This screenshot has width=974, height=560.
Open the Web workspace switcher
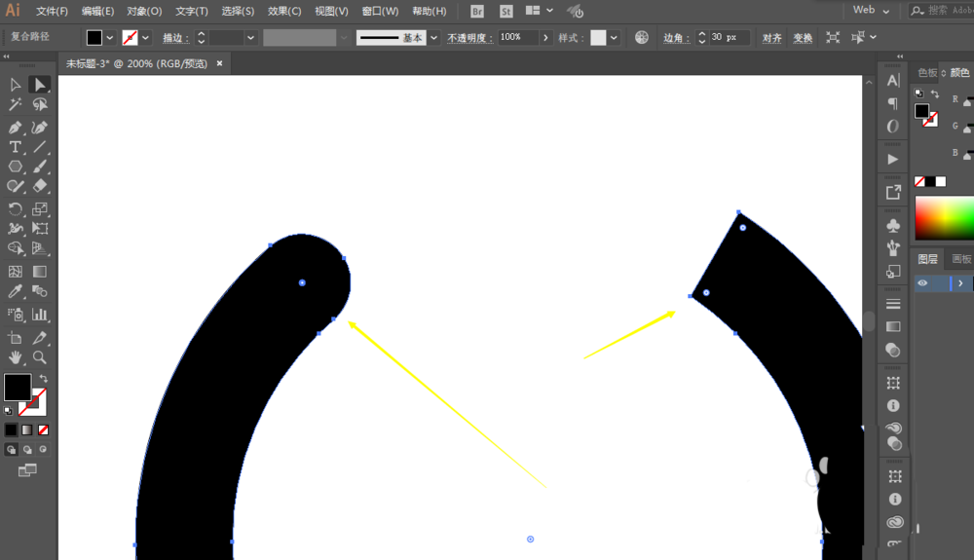tap(871, 10)
